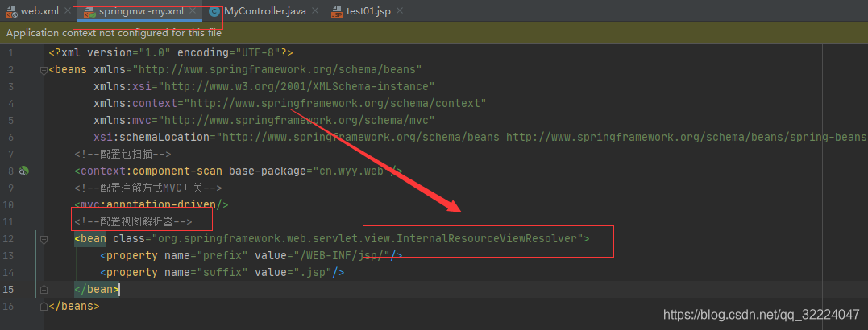
Task: Click line number 13 in the gutter
Action: [x=8, y=256]
